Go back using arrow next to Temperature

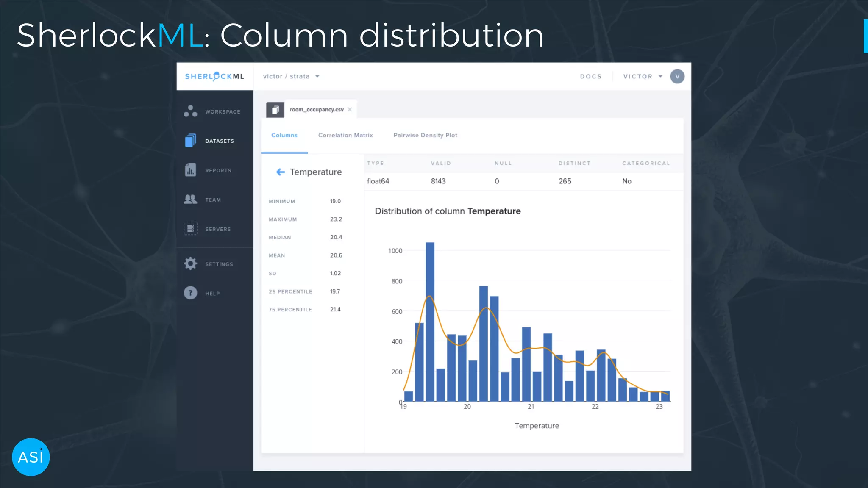tap(281, 172)
